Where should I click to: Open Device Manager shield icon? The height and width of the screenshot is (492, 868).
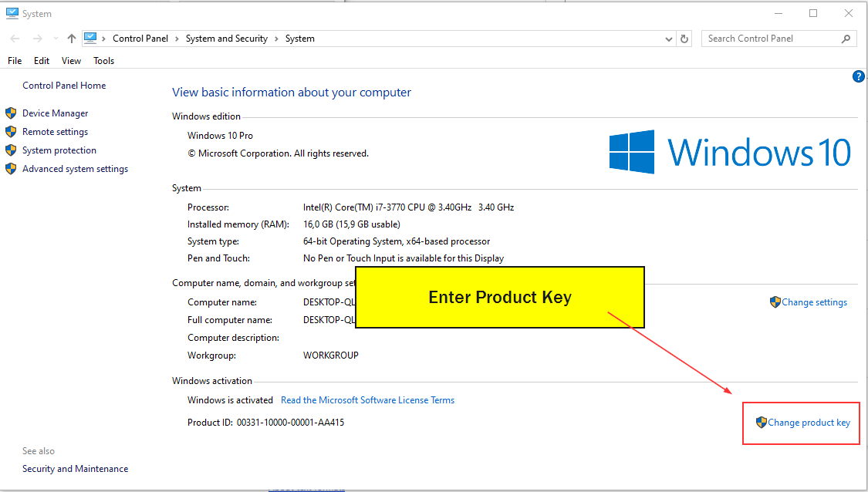pos(11,113)
